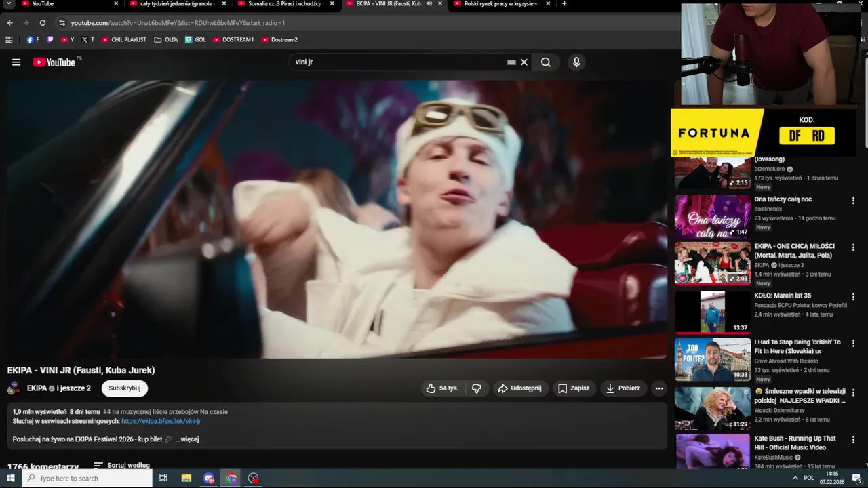868x488 pixels.
Task: Like the video with 54 tys. thumbs up
Action: point(442,388)
